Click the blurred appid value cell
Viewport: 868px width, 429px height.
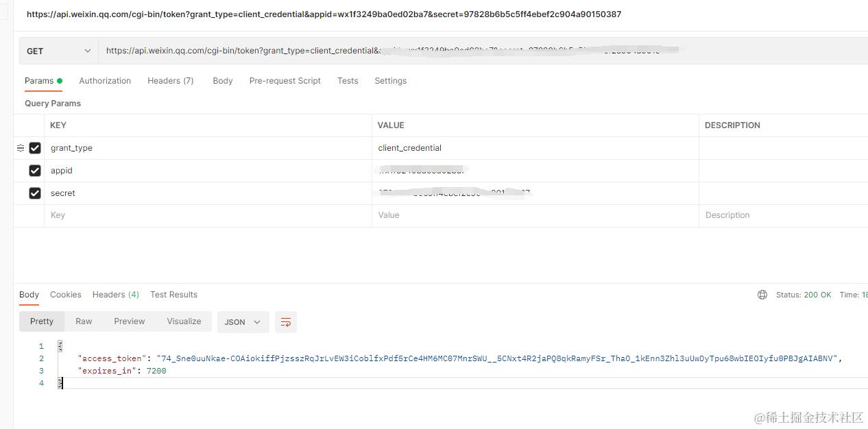tap(535, 171)
